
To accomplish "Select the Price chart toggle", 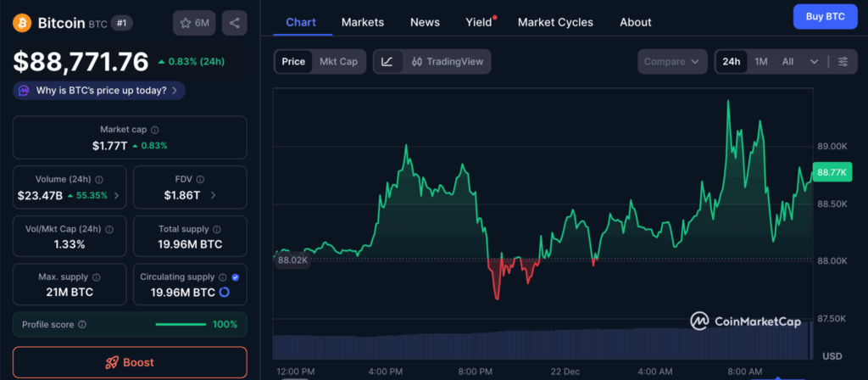I will (x=293, y=62).
